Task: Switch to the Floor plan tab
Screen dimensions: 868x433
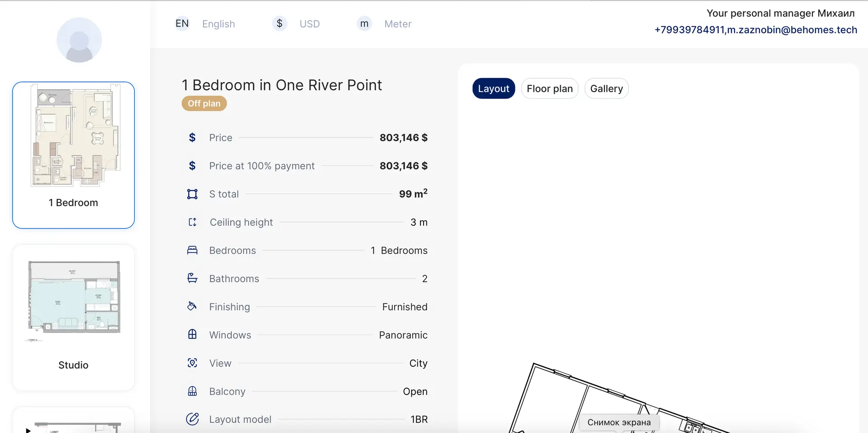Action: [549, 89]
